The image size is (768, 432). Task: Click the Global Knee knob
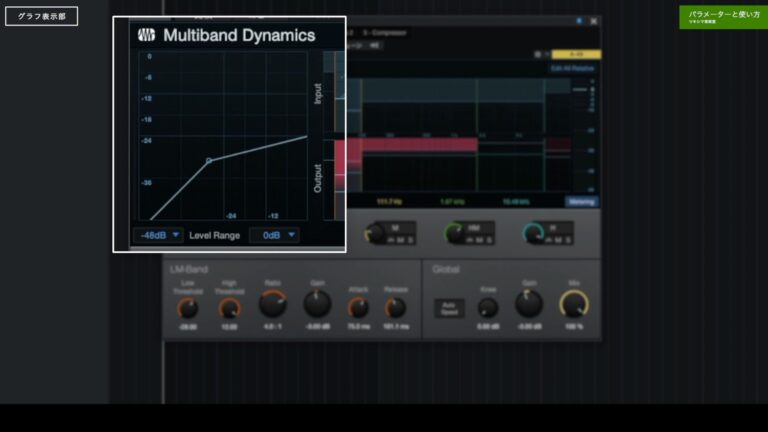point(488,307)
